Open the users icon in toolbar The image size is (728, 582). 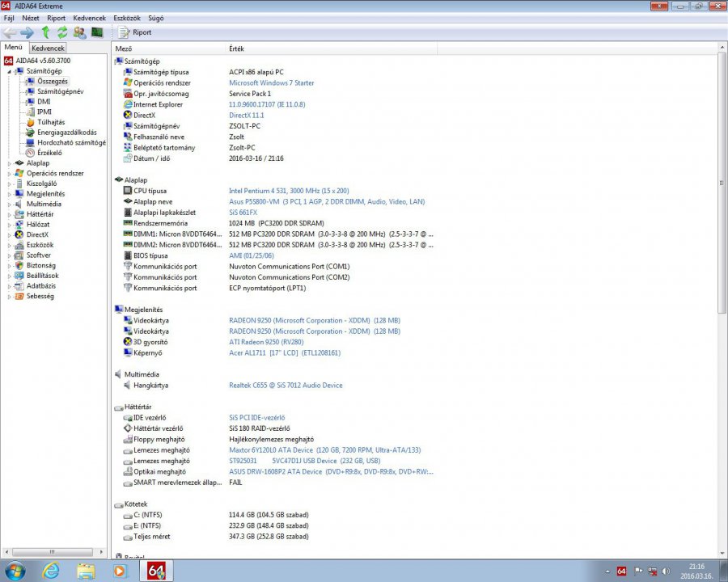click(79, 32)
